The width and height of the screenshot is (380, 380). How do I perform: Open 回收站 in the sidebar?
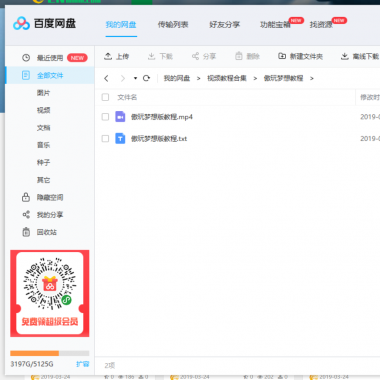47,232
